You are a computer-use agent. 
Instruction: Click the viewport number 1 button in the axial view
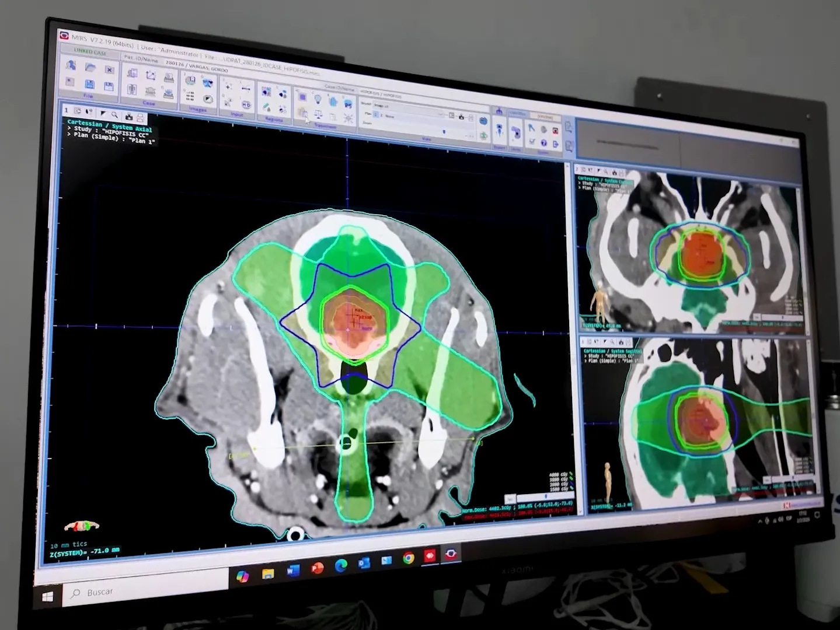click(66, 110)
